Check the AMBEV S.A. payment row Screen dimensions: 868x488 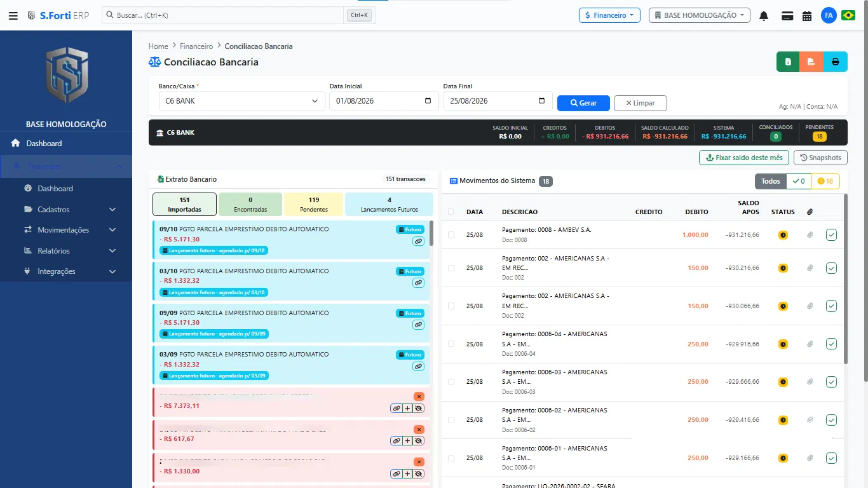coord(451,235)
